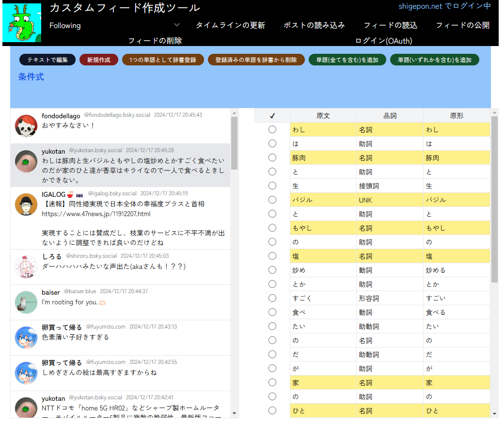Open the Following feed dropdown
Screen dimensions: 504x424
click(x=115, y=25)
